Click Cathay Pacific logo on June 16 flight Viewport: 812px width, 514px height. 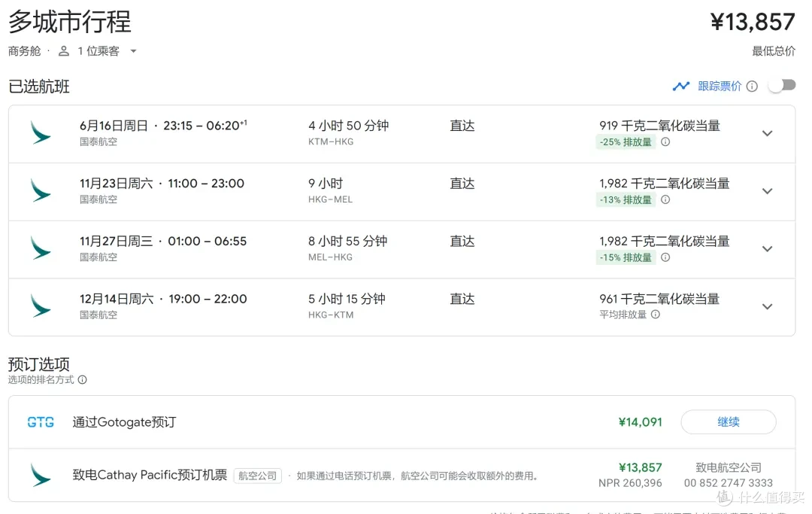[x=41, y=133]
